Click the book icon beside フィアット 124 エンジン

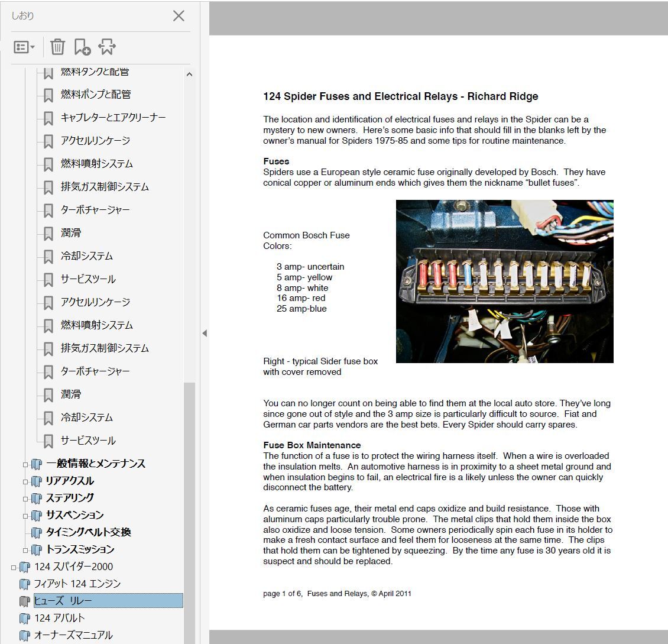click(x=25, y=584)
